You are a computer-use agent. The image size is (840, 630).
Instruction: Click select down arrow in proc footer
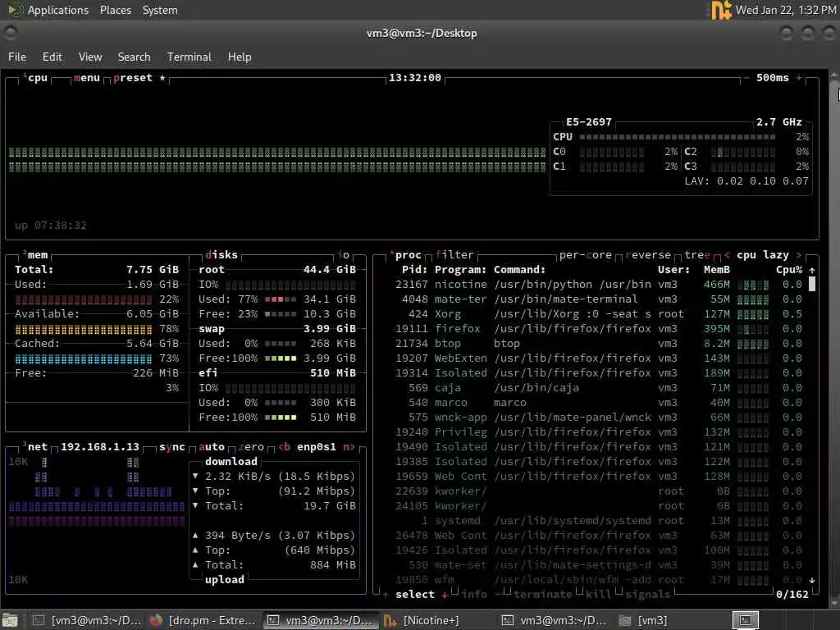click(445, 595)
